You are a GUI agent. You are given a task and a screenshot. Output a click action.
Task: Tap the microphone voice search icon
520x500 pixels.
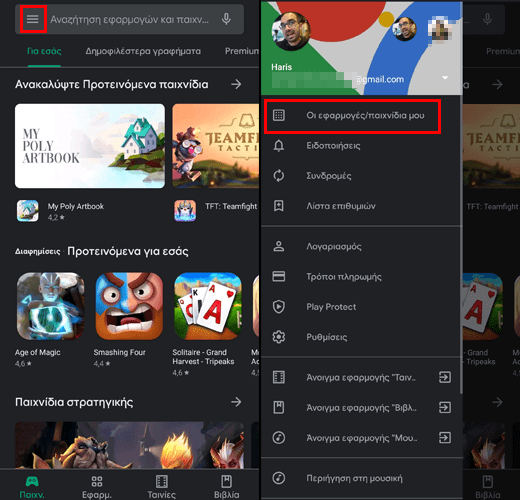226,19
